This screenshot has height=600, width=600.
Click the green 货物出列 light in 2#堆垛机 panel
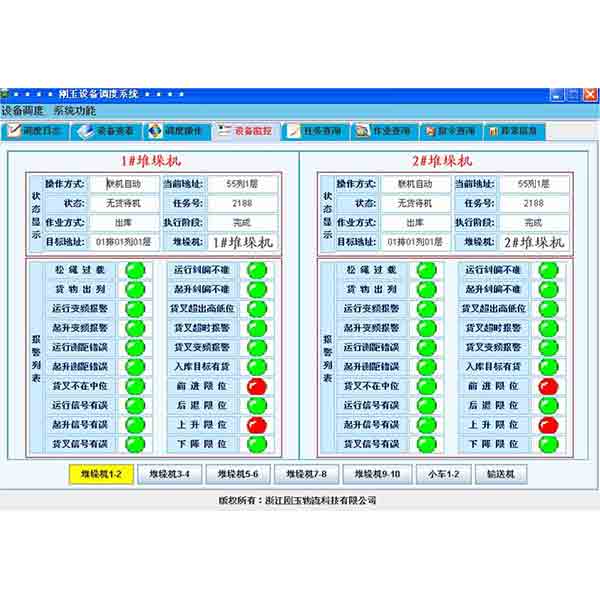pyautogui.click(x=427, y=289)
